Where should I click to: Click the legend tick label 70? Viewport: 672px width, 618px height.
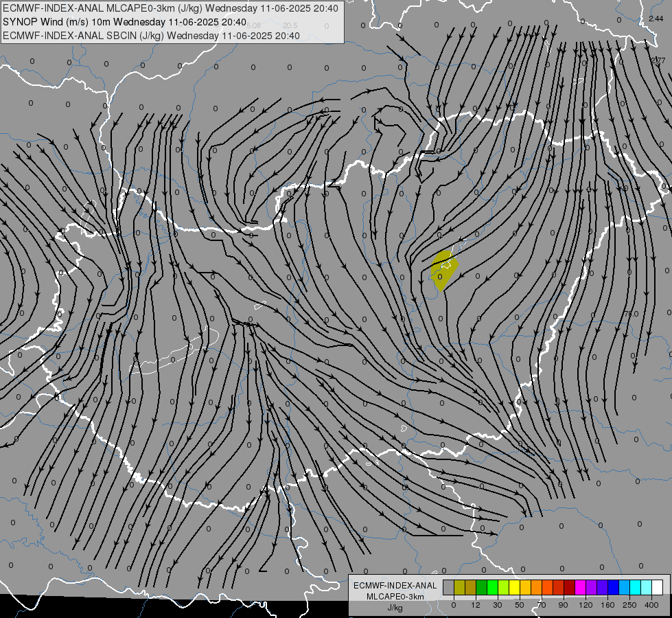[x=542, y=605]
